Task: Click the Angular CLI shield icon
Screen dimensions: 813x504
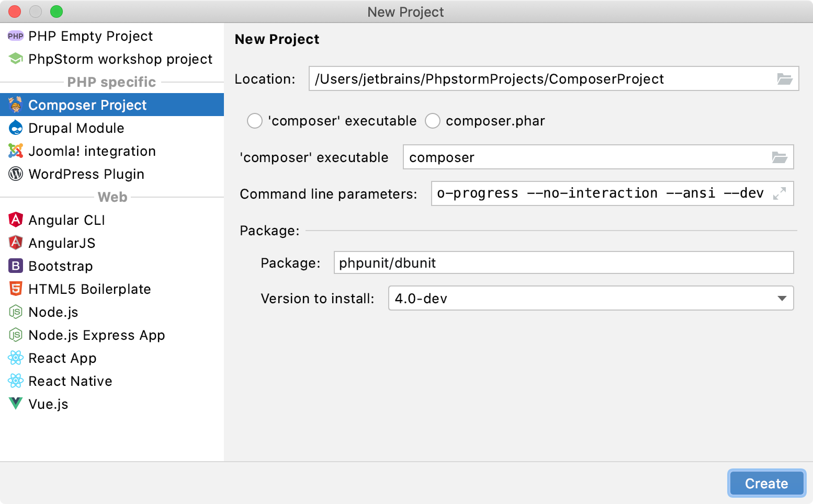Action: pos(16,220)
